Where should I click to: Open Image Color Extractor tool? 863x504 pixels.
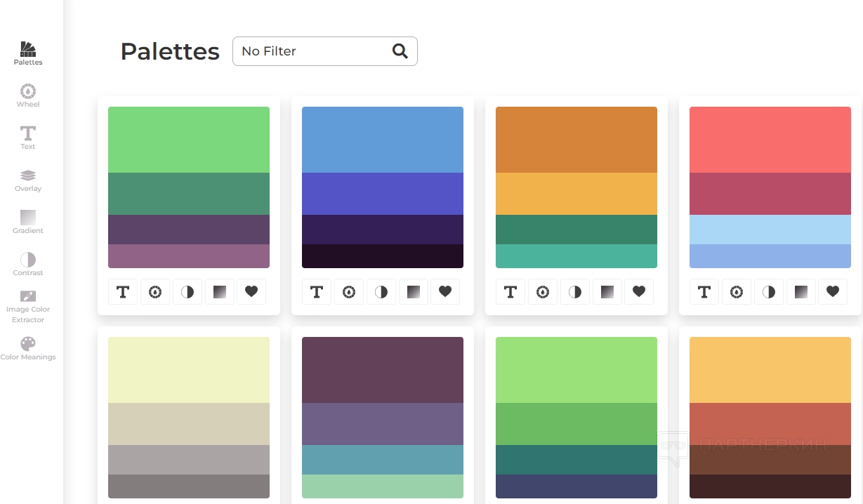coord(28,306)
